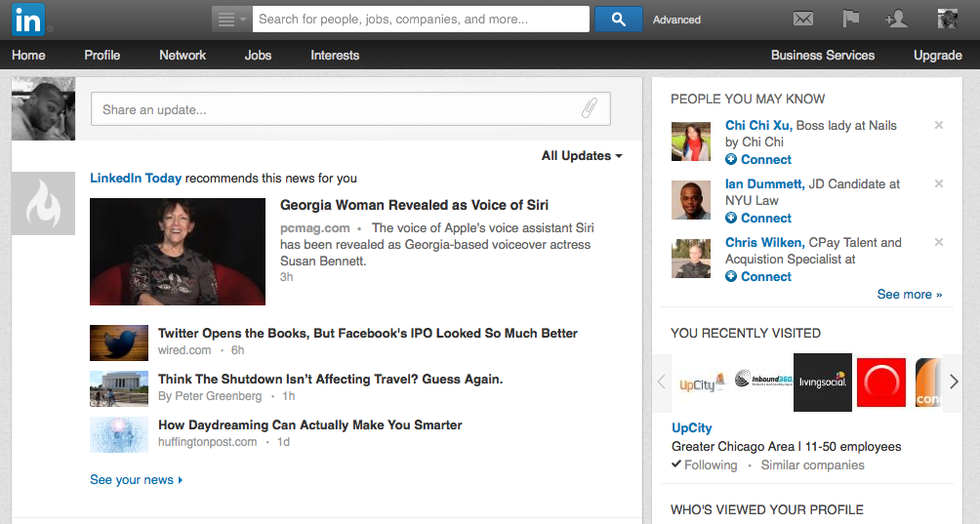Click the Upgrade link
The image size is (980, 524).
(x=937, y=55)
